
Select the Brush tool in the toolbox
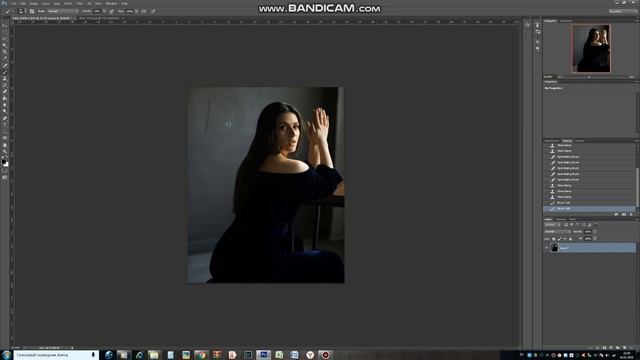[x=5, y=72]
